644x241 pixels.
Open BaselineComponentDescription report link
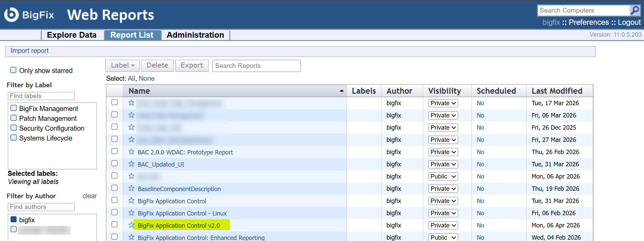coord(179,189)
